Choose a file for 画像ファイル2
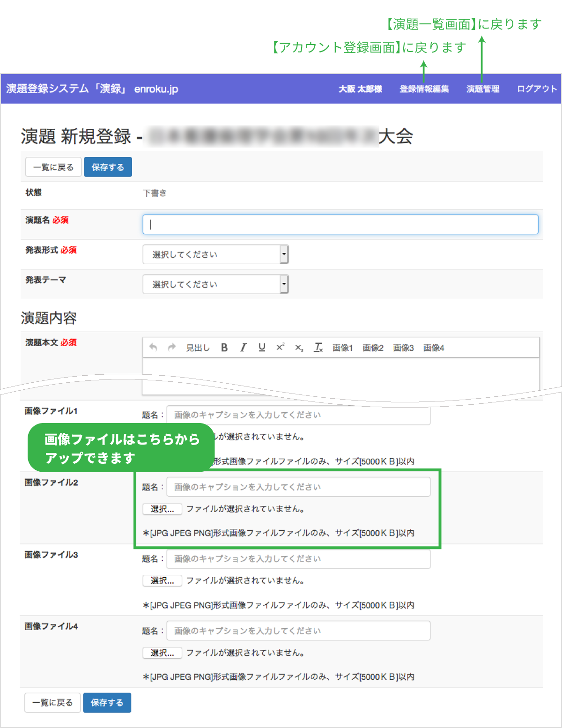 (x=162, y=509)
